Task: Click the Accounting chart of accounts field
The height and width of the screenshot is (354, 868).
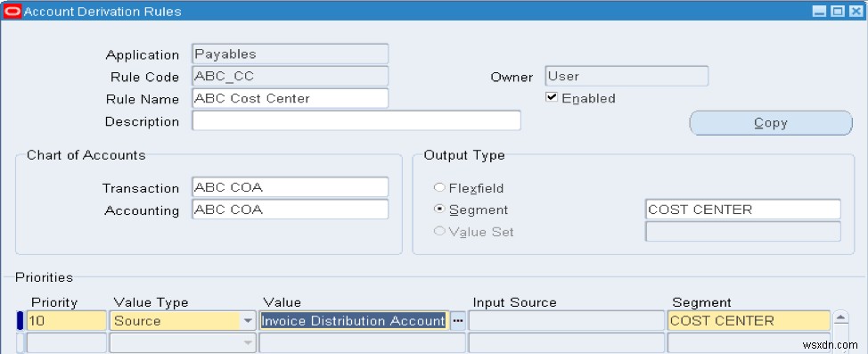Action: 290,210
